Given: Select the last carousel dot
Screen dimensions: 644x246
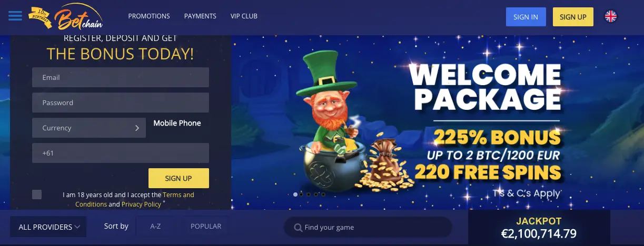Looking at the screenshot, I should tap(323, 194).
